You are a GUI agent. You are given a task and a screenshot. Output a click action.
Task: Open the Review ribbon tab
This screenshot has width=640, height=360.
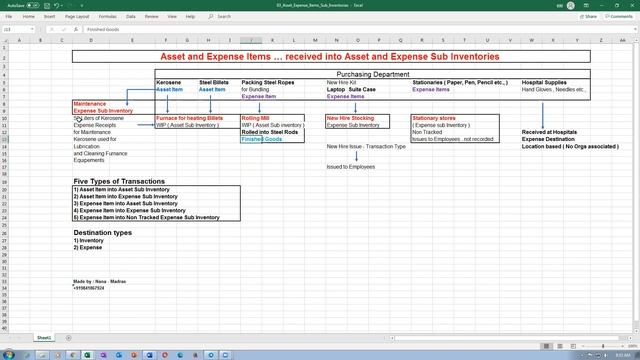(151, 16)
